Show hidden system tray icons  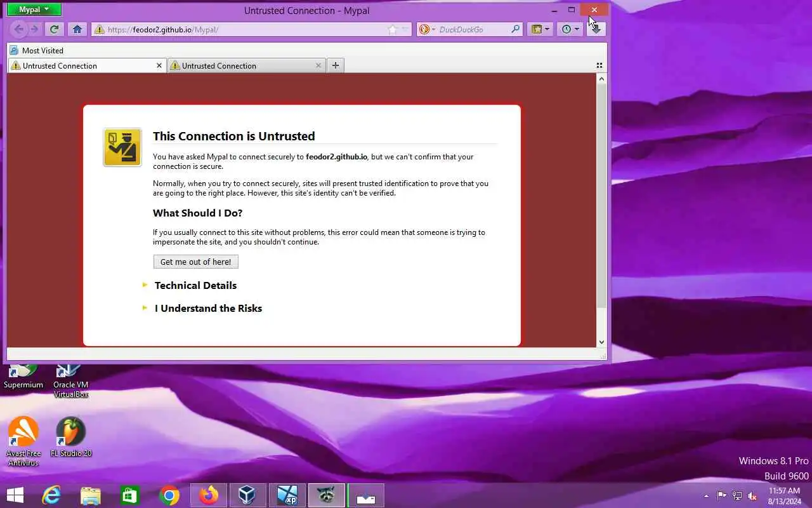click(706, 496)
